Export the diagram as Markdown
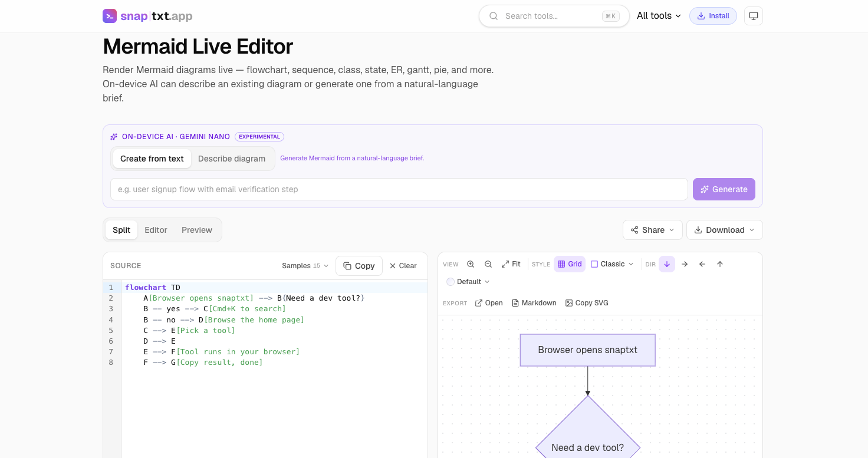The width and height of the screenshot is (868, 458). coord(534,303)
